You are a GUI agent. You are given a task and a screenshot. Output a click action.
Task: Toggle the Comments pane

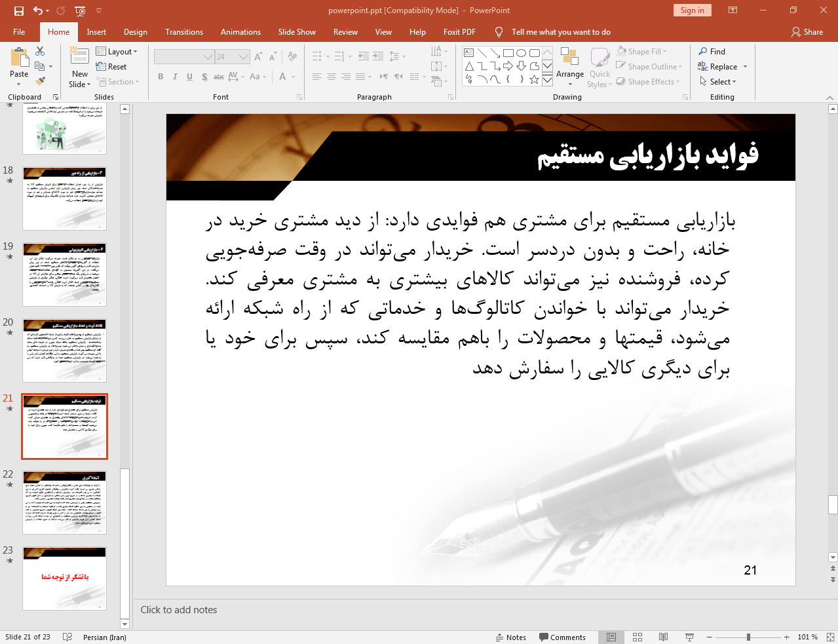(562, 637)
